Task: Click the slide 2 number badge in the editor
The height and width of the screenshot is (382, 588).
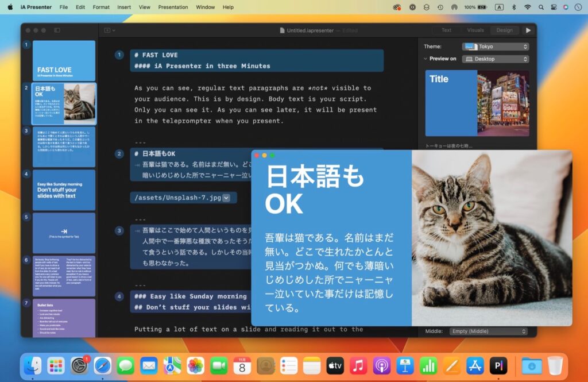Action: pyautogui.click(x=119, y=154)
